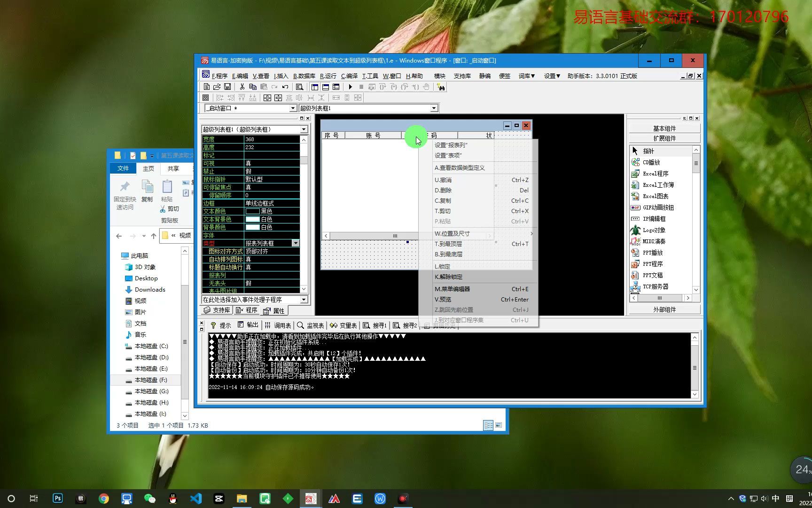Choose 设置"报表列" from context menu

(x=451, y=145)
